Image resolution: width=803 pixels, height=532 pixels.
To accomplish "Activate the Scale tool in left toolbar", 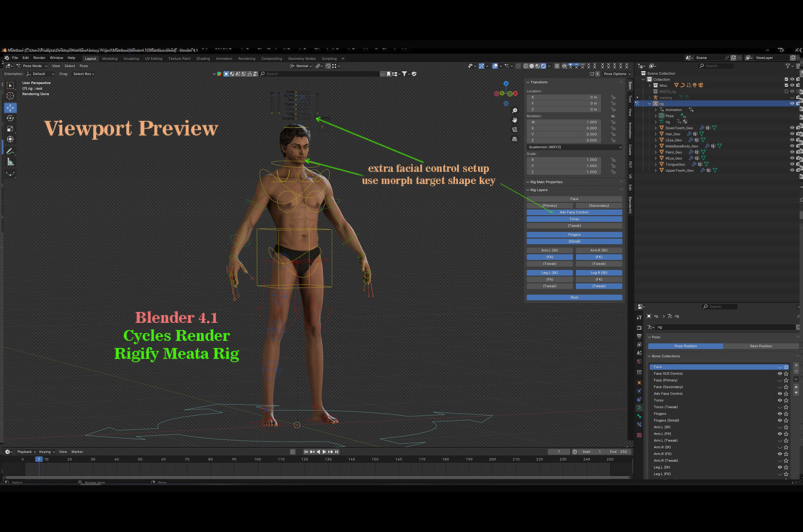I will [x=10, y=129].
